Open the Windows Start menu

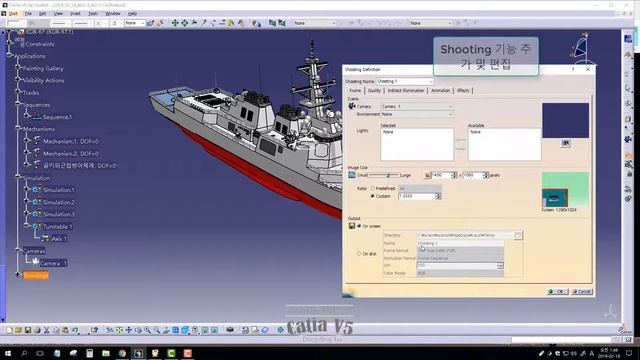(7, 353)
